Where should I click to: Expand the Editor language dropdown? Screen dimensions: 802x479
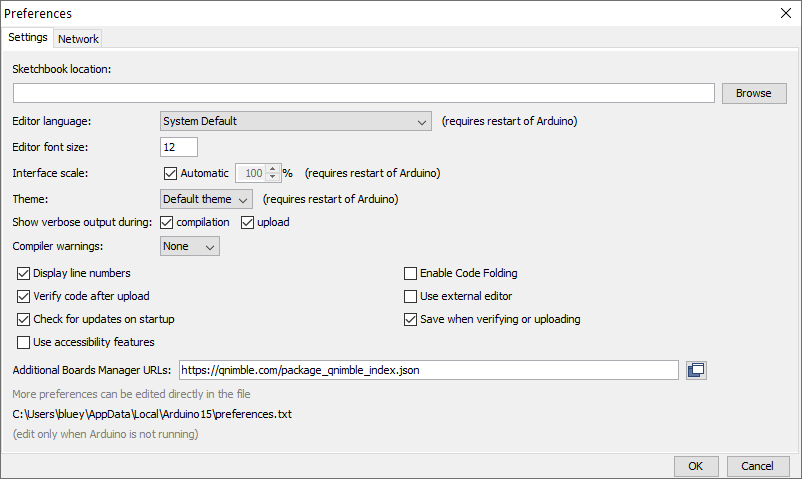pos(295,122)
